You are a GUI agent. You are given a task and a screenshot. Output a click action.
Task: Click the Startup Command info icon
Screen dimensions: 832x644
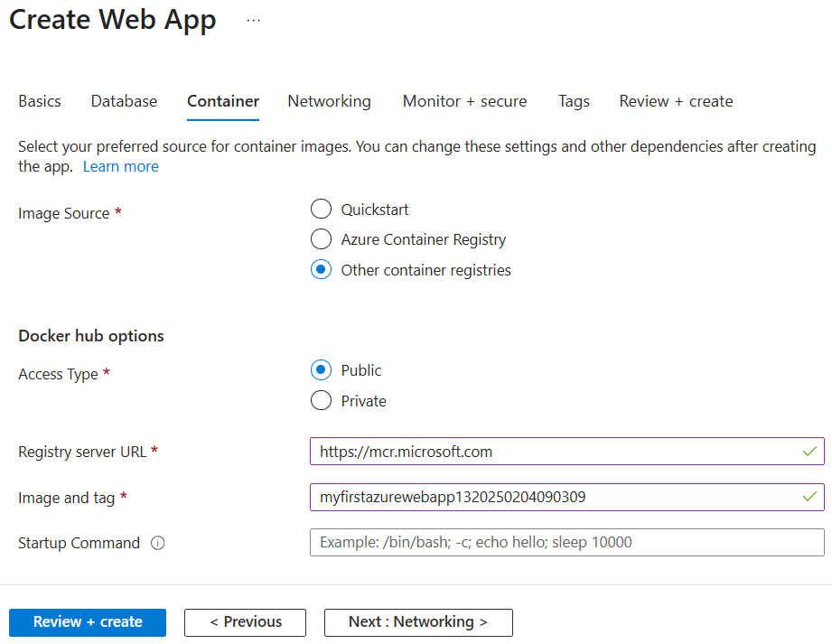[157, 543]
